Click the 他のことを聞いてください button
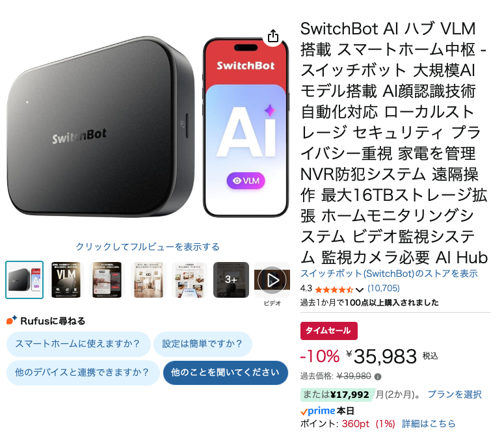Screen dimensions: 504x433 point(225,373)
